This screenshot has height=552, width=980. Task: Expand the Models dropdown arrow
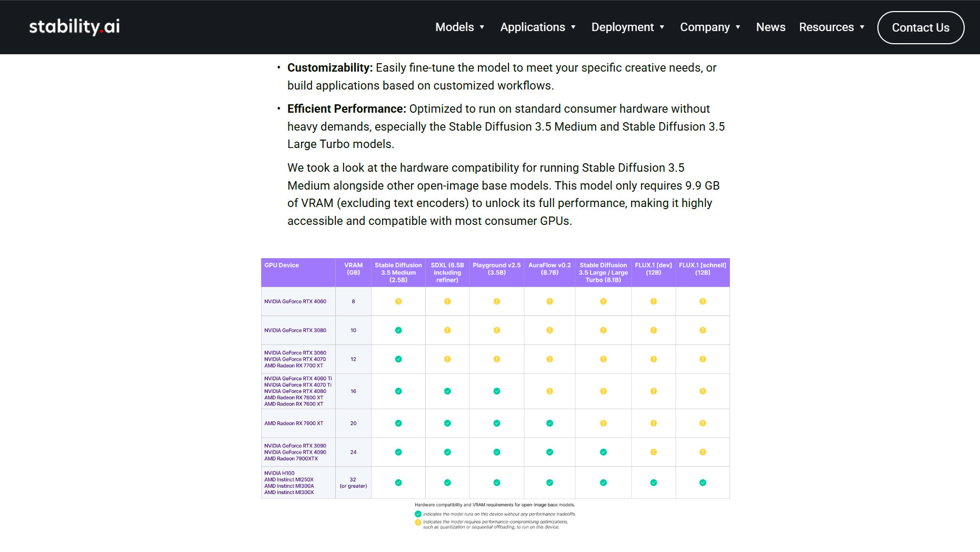(482, 27)
